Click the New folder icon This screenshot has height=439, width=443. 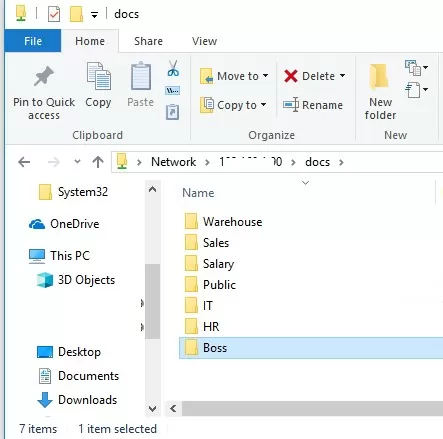tap(380, 92)
